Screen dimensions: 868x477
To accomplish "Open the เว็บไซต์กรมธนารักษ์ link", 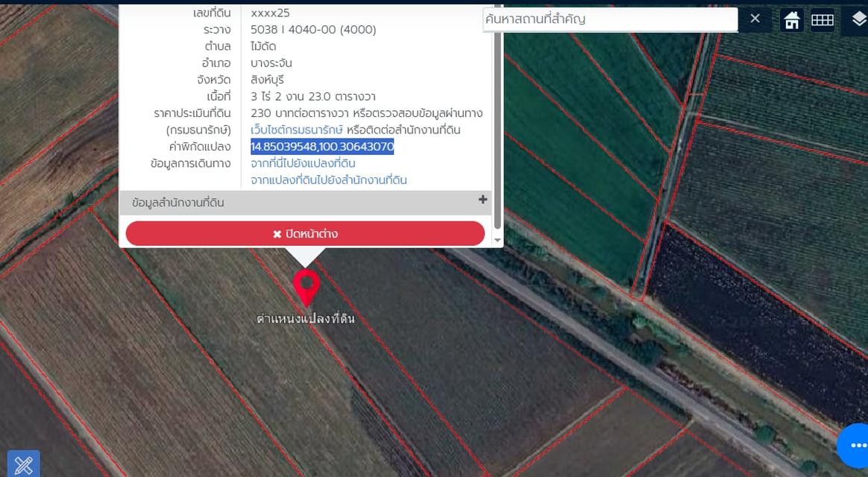I will coord(297,130).
